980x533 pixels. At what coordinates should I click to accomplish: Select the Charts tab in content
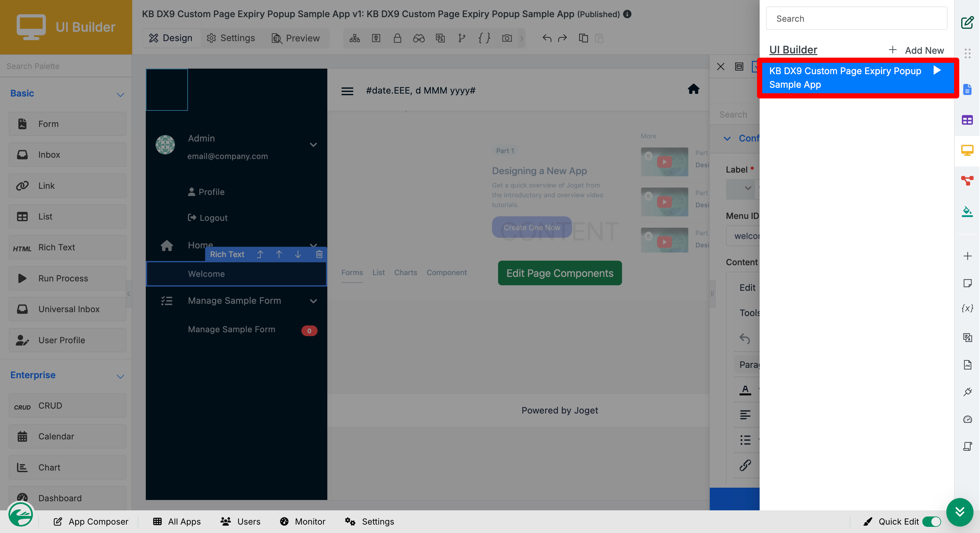[405, 272]
